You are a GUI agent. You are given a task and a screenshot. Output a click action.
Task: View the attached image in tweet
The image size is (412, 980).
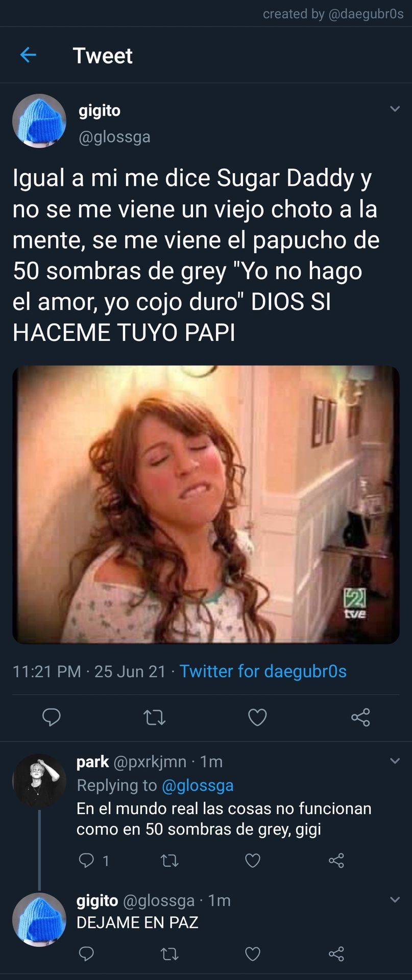[206, 504]
